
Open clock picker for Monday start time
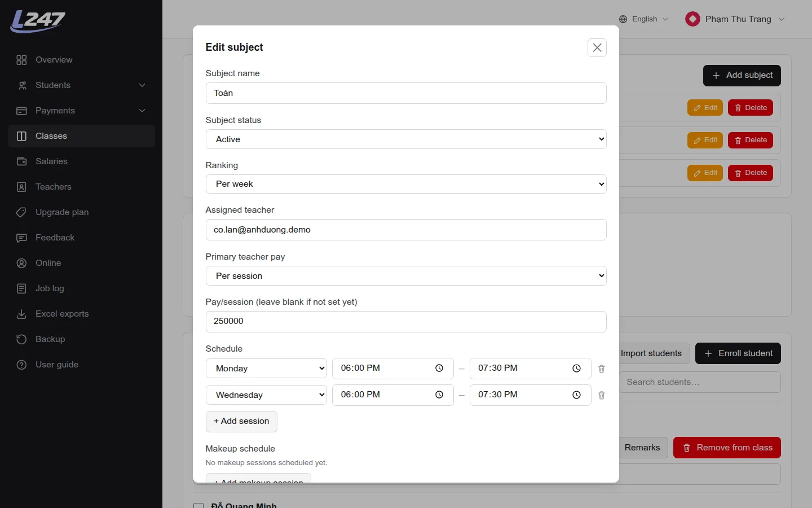439,368
